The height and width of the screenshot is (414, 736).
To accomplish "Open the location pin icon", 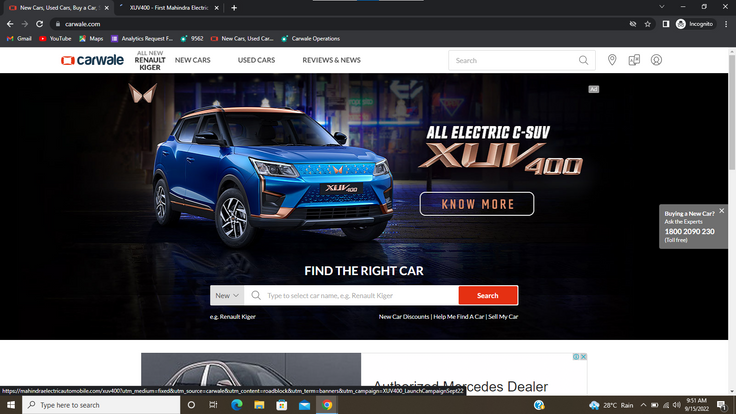I will [612, 60].
